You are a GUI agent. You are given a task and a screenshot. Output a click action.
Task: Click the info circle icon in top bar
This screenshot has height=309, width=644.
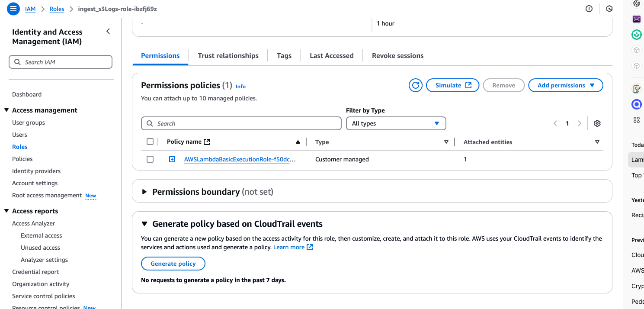[x=589, y=9]
